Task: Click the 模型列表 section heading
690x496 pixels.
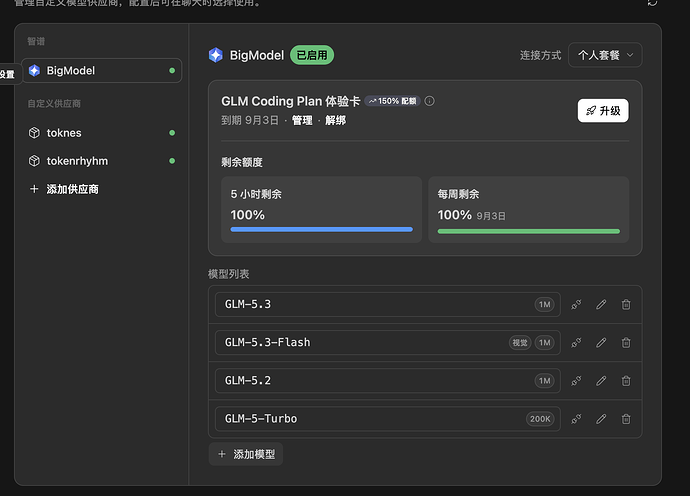Action: (x=228, y=274)
